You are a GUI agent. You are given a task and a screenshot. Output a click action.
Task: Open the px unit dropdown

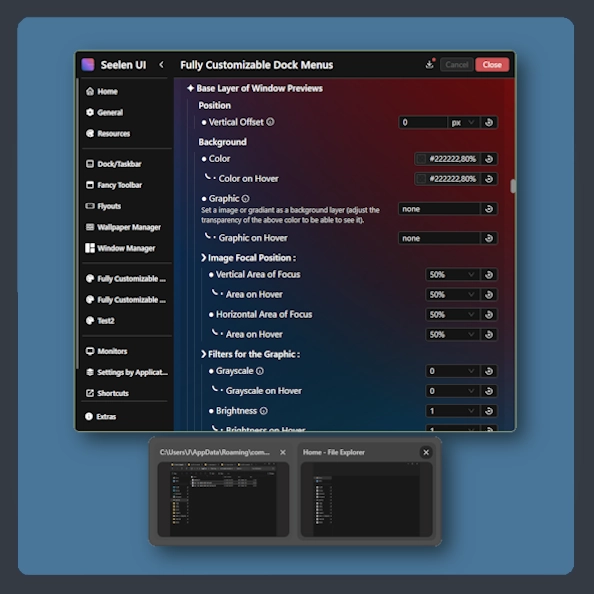pos(463,122)
